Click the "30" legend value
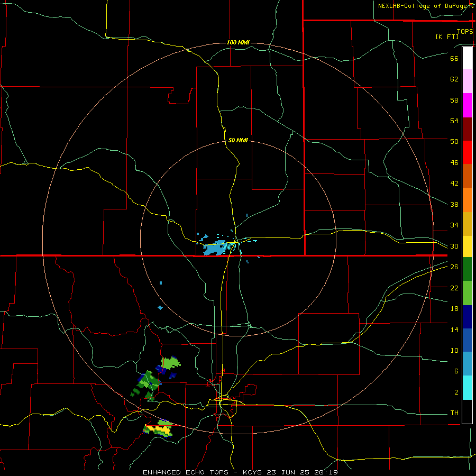The width and height of the screenshot is (476, 476). pos(454,246)
